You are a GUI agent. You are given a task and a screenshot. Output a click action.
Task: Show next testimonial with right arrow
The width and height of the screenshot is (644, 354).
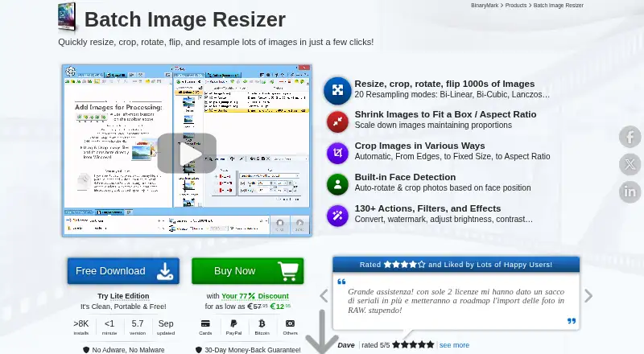588,296
